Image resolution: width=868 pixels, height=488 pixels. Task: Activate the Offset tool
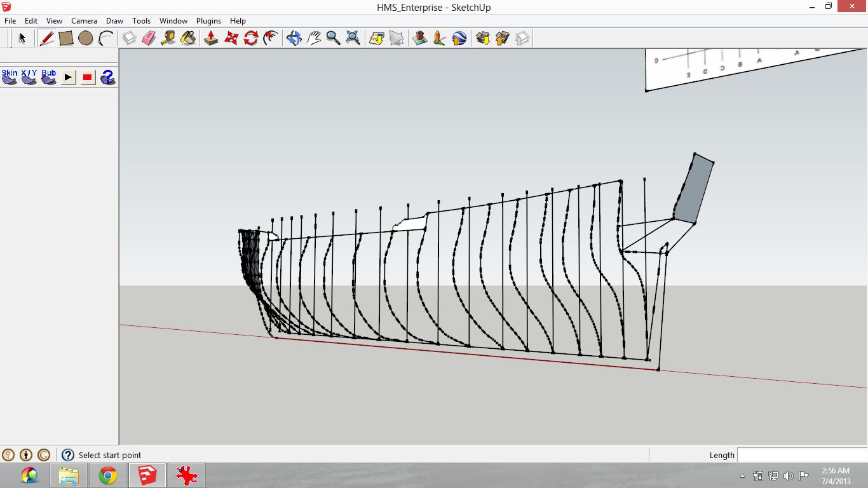point(271,38)
